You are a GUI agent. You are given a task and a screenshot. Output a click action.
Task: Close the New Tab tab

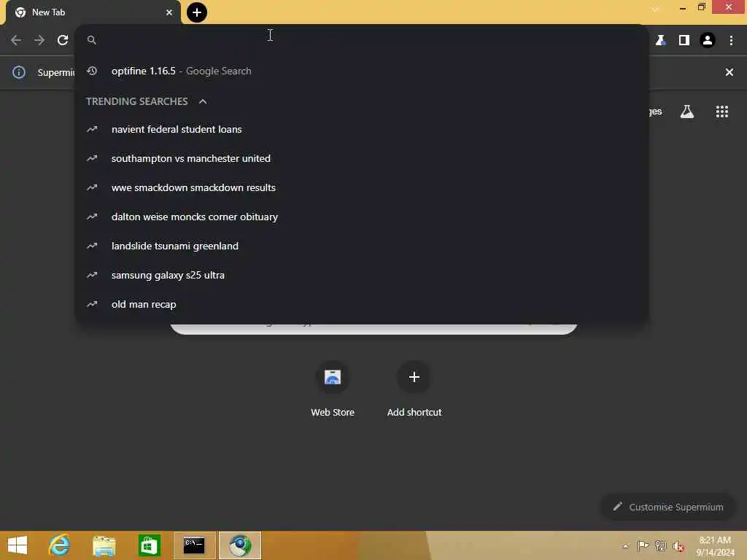point(169,12)
